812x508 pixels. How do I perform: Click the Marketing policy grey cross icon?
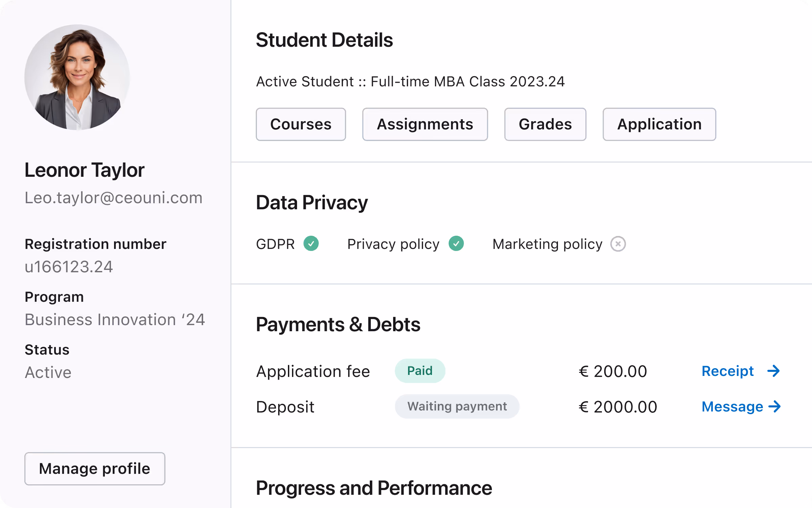click(x=618, y=244)
